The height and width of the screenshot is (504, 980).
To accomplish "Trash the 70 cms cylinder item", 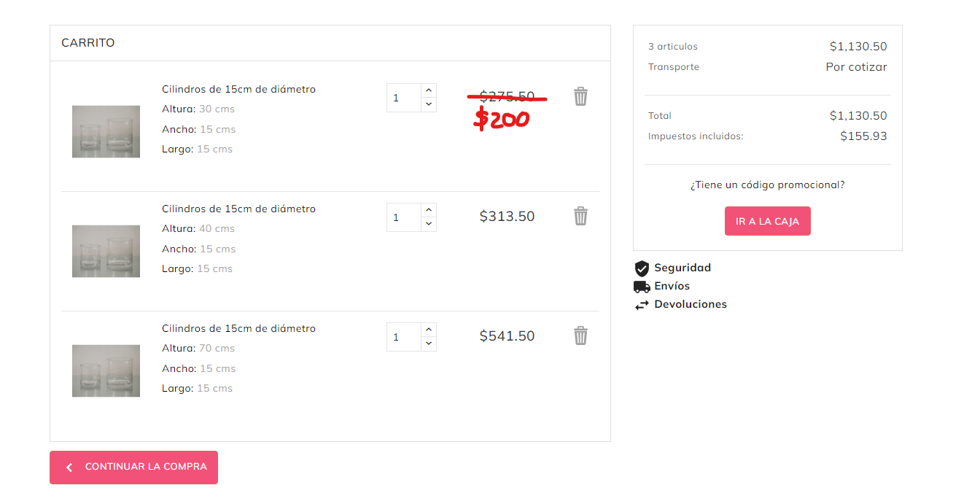I will (580, 336).
